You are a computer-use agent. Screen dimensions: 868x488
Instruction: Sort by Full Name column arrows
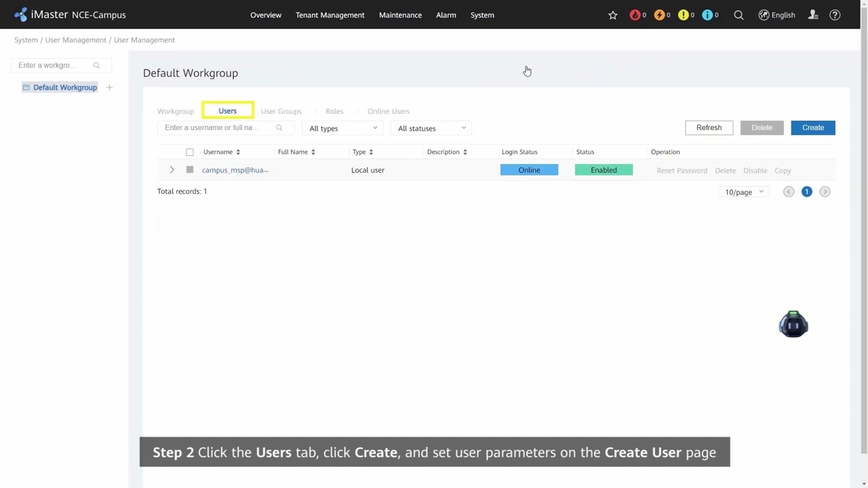coord(313,152)
